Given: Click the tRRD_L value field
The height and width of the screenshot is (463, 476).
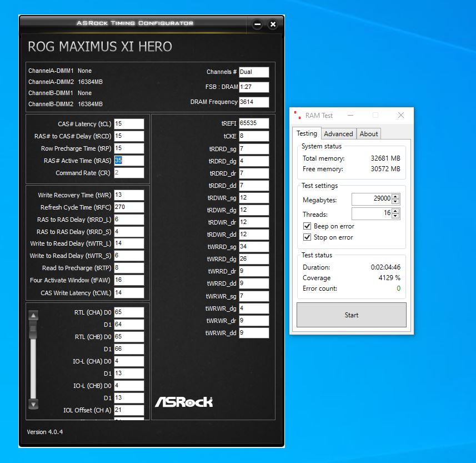Looking at the screenshot, I should point(129,220).
